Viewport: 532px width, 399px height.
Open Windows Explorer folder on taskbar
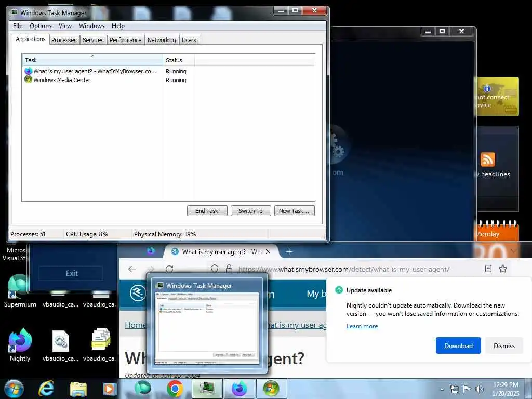click(78, 389)
